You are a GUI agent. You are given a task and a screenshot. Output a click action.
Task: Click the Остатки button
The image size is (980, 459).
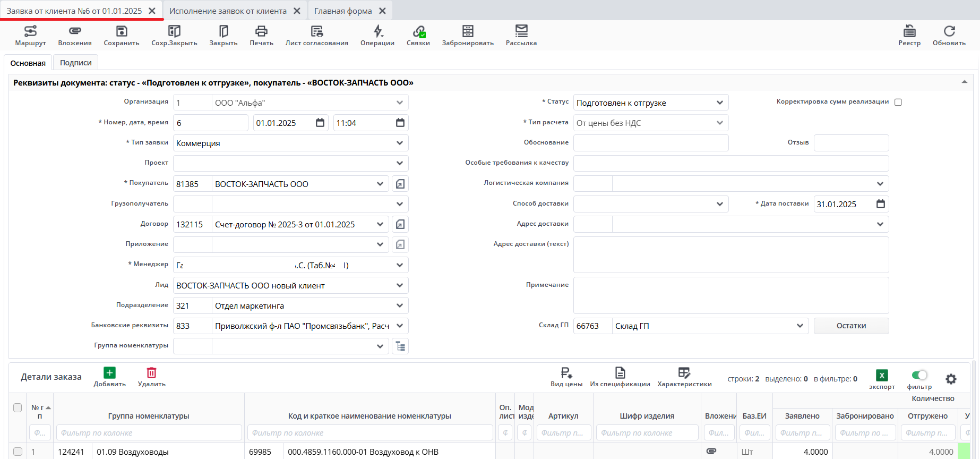coord(851,326)
